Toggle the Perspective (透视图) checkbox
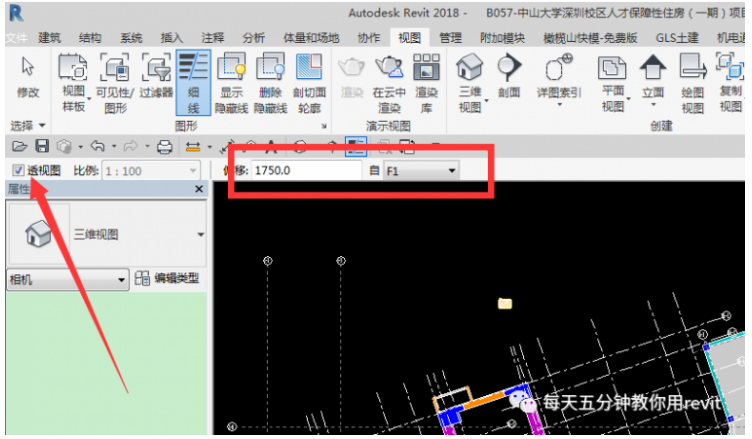 coord(18,170)
